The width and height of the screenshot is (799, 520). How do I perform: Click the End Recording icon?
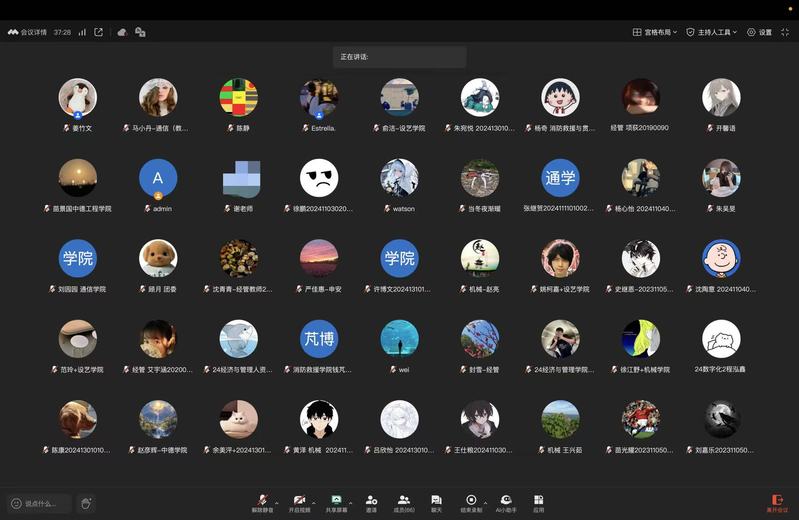(x=471, y=501)
